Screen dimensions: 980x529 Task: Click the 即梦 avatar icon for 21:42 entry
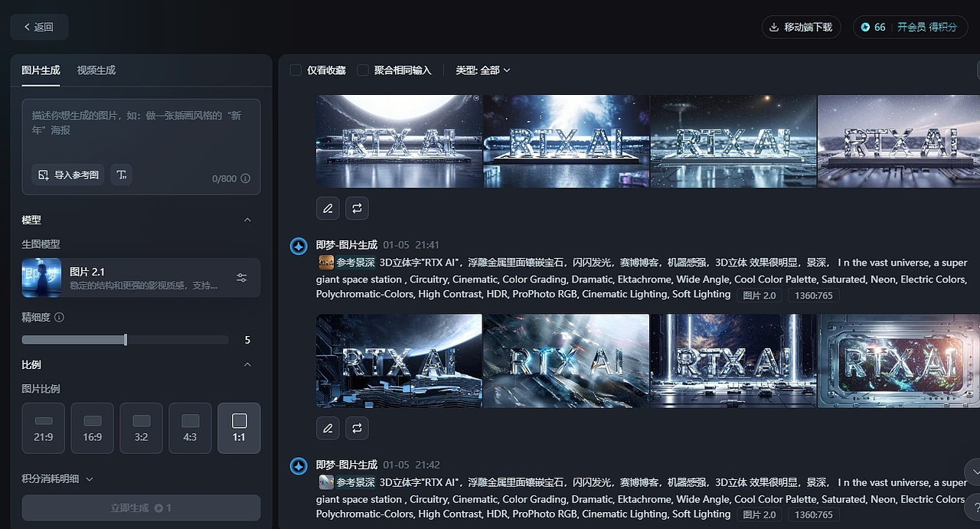point(299,465)
